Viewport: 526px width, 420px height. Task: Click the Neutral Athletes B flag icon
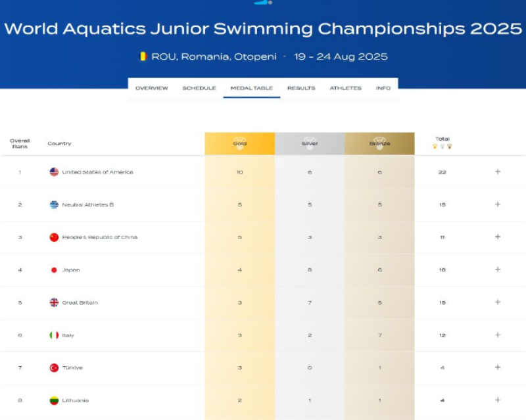point(54,204)
